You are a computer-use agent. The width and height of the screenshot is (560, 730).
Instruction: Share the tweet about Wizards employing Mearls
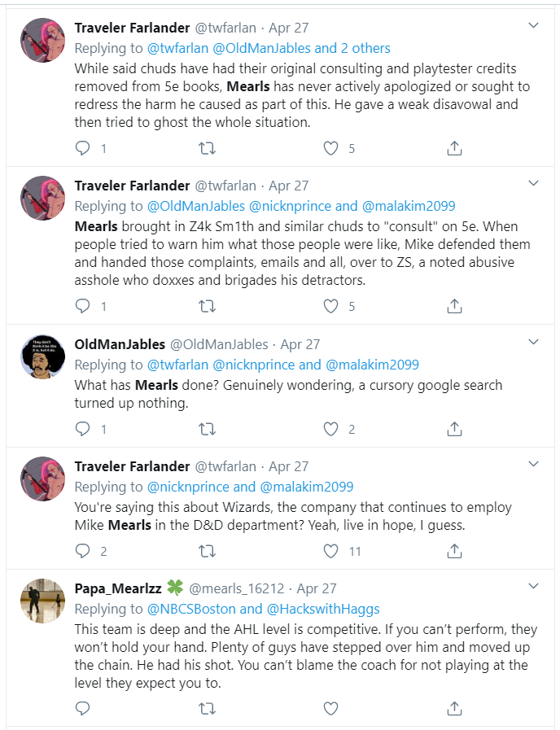coord(454,551)
